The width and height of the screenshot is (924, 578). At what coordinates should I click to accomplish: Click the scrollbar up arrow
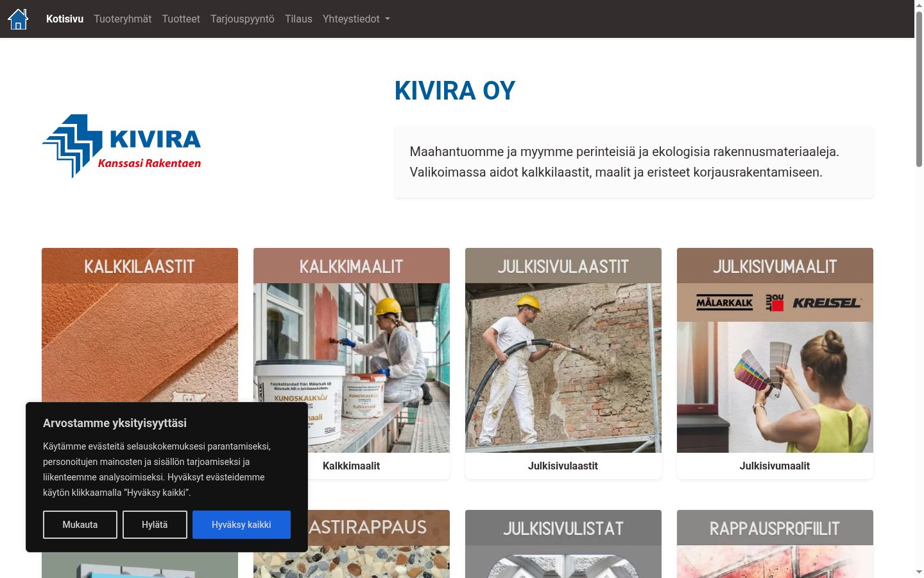919,5
